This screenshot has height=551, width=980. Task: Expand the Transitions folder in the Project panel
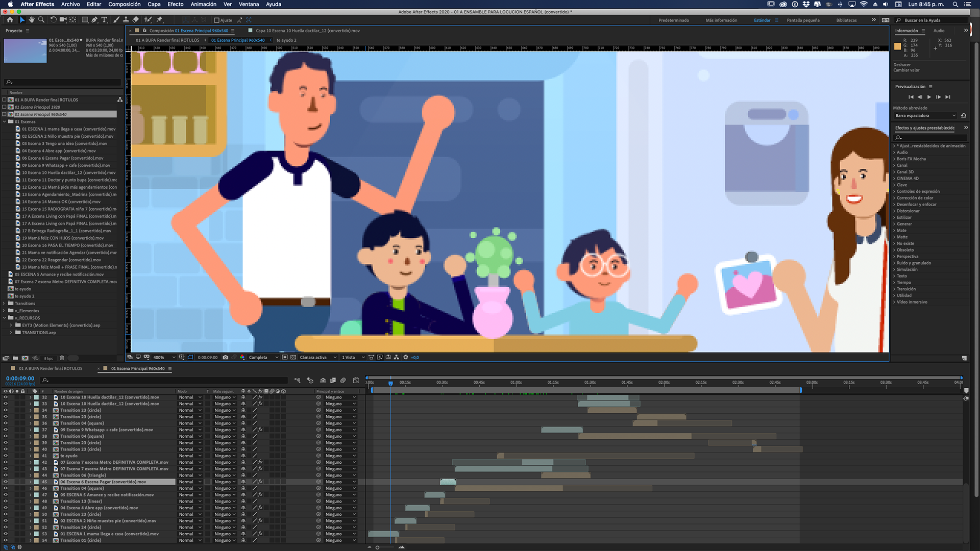4,304
